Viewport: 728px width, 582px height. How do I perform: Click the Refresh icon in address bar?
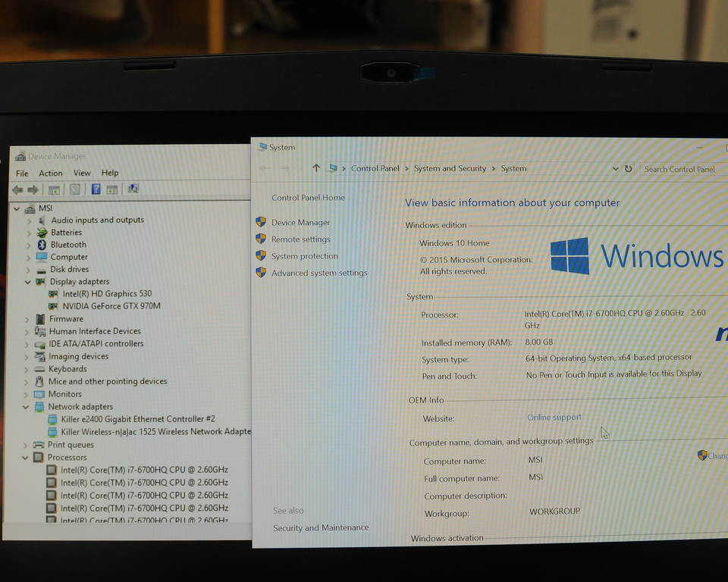point(628,169)
